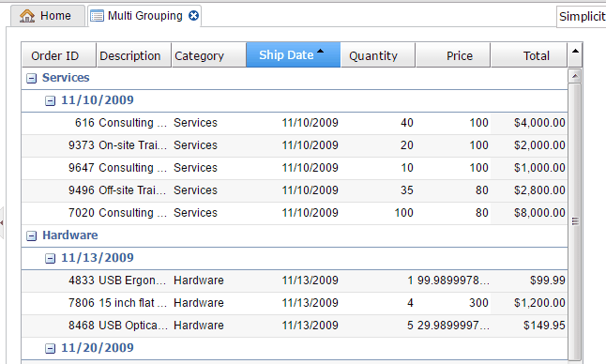Click price 99.9899978... cell
The image size is (606, 364).
click(x=452, y=281)
